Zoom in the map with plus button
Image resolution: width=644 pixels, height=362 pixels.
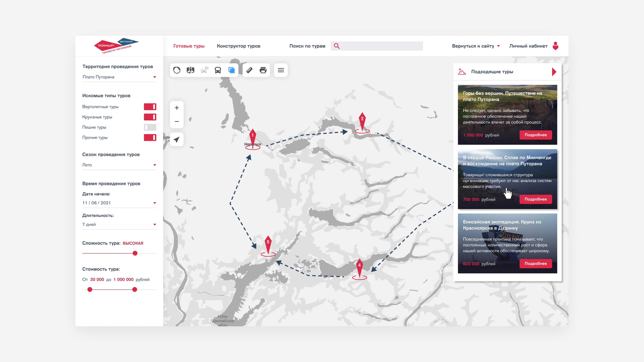(177, 108)
